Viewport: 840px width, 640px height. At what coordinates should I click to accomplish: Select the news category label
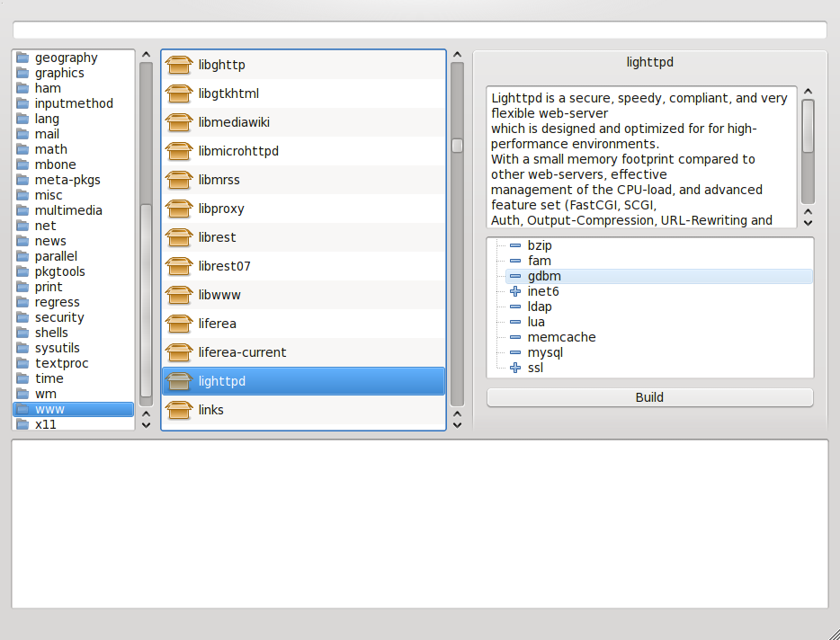point(50,241)
